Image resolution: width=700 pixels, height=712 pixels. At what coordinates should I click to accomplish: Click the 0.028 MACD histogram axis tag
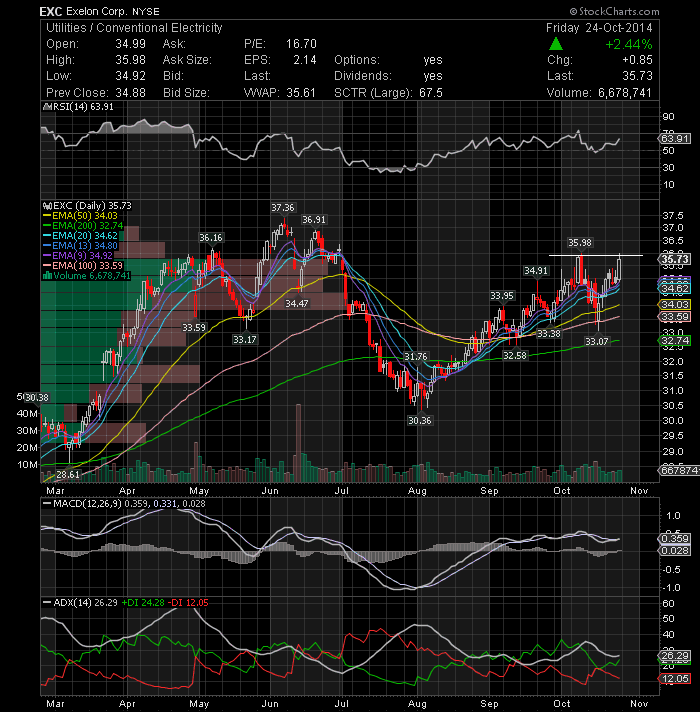675,550
